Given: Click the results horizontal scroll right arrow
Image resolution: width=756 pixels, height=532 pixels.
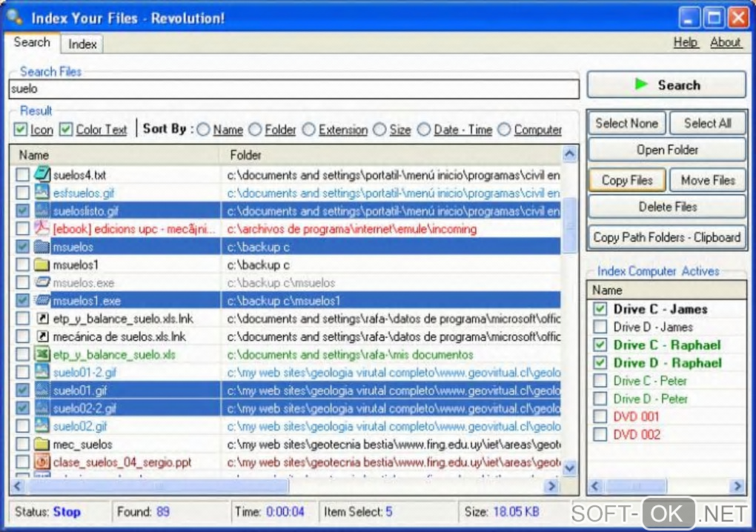Looking at the screenshot, I should coord(551,486).
